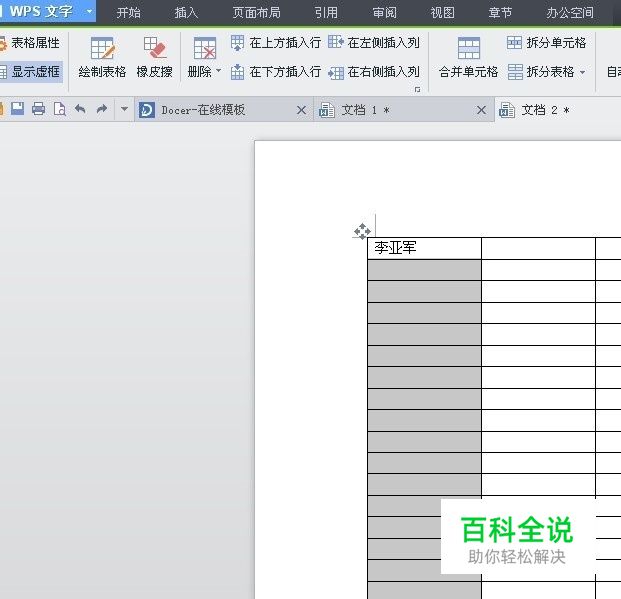Image resolution: width=621 pixels, height=599 pixels.
Task: Click the 拆分表格 split table icon
Action: (515, 72)
